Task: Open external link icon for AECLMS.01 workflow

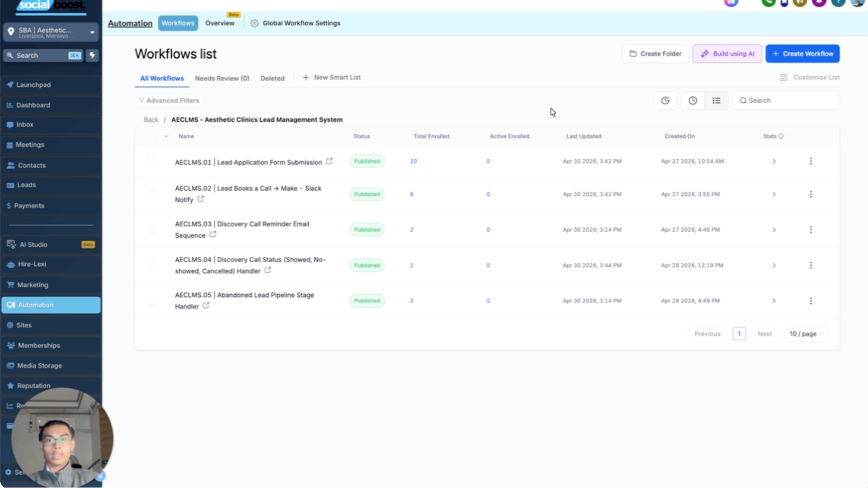Action: [329, 161]
